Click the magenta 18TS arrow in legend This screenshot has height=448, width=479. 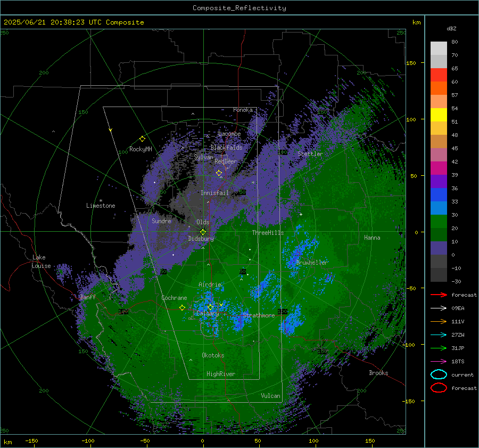pyautogui.click(x=439, y=362)
